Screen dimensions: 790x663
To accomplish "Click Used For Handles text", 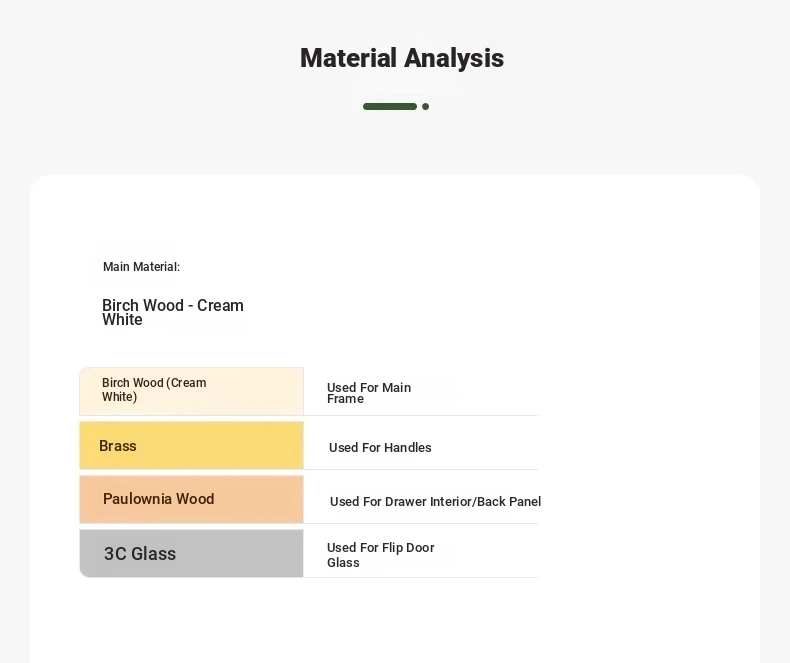I will 380,447.
